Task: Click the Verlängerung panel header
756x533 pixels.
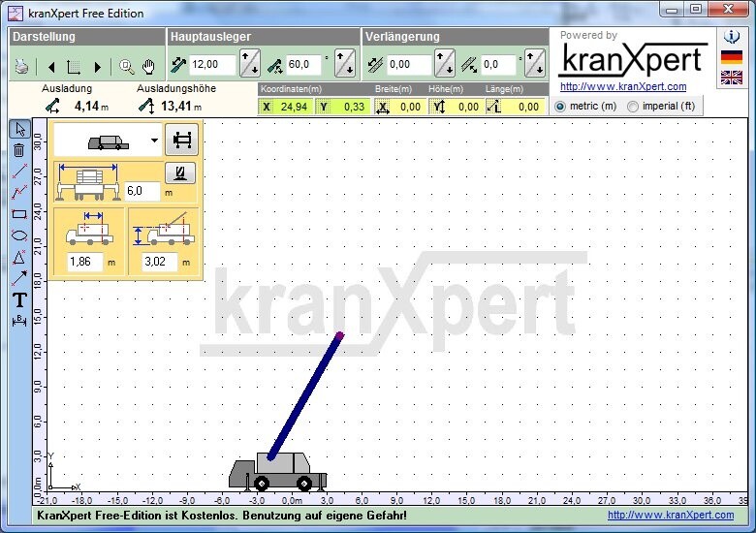Action: point(456,37)
